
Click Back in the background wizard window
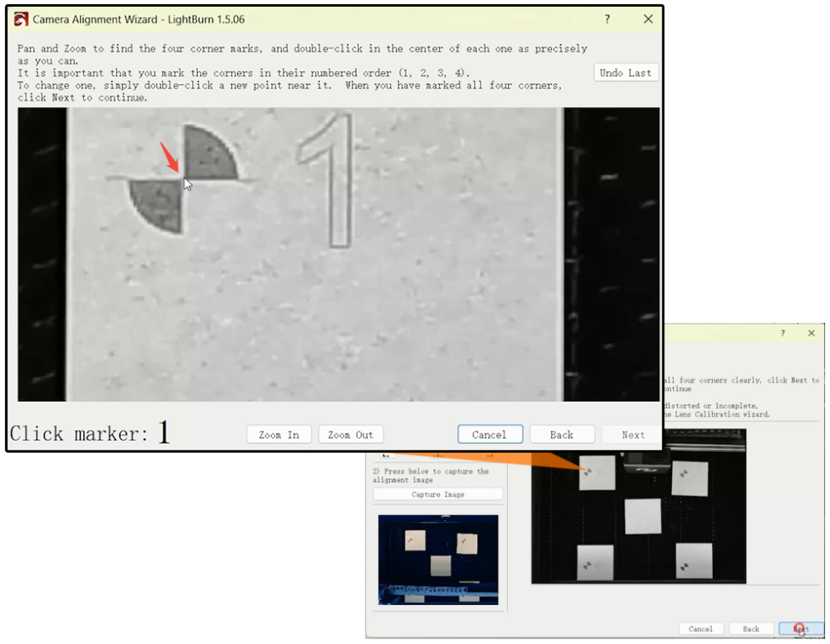point(751,629)
